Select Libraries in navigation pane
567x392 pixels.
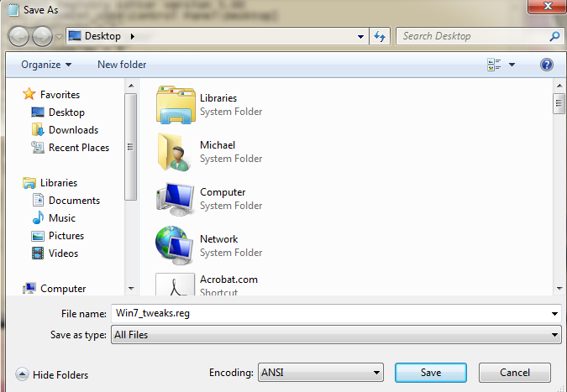[59, 183]
